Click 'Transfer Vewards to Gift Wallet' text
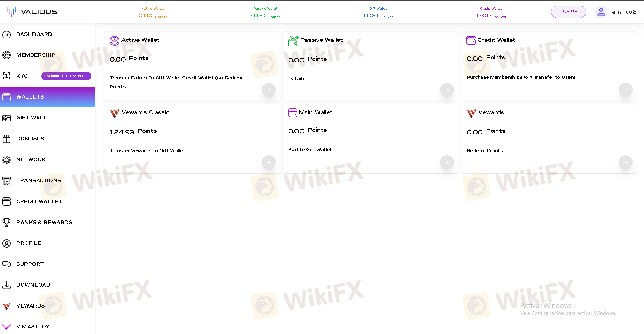644x334 pixels. click(x=148, y=150)
